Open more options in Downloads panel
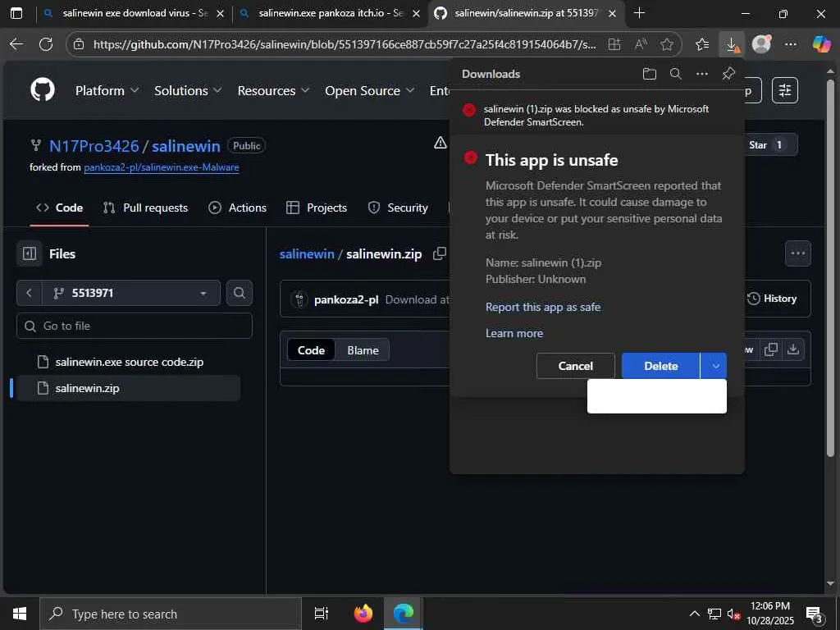This screenshot has height=630, width=840. pyautogui.click(x=702, y=74)
